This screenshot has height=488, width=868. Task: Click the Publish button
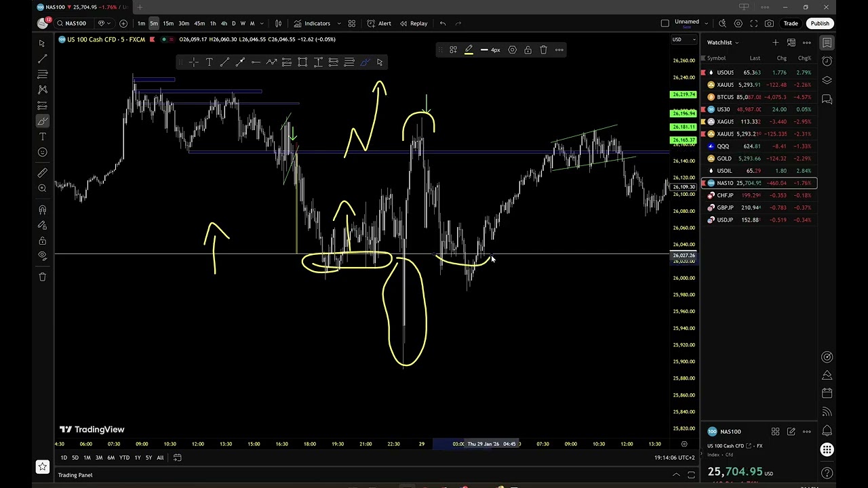click(x=820, y=23)
